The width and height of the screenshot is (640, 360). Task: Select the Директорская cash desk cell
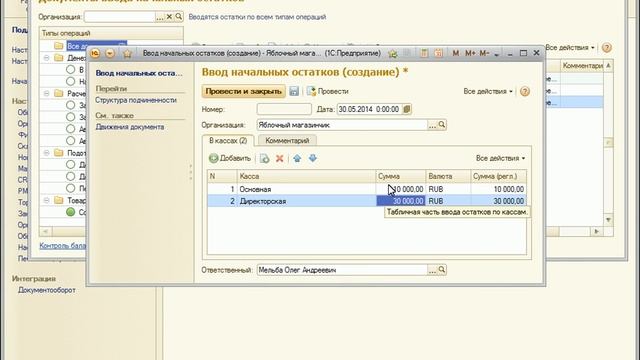click(306, 201)
